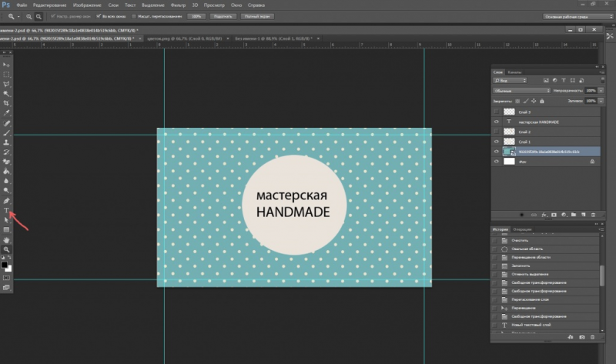Select the Move tool in toolbar
The height and width of the screenshot is (364, 616).
pos(7,65)
